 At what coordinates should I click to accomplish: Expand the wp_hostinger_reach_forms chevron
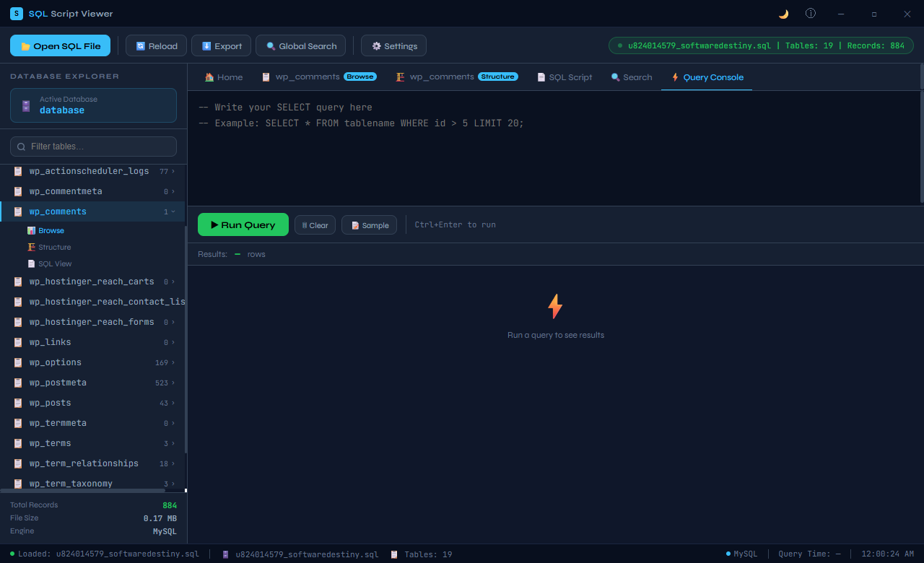[173, 323]
